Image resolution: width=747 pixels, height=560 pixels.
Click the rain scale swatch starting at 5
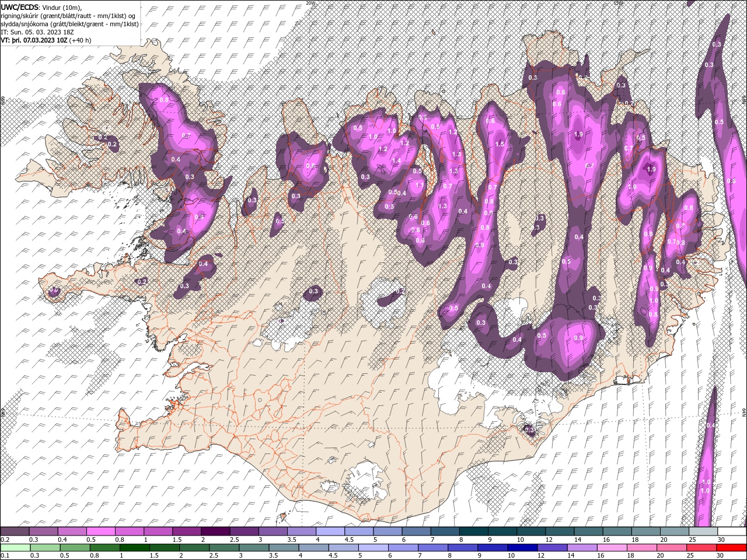tap(373, 548)
